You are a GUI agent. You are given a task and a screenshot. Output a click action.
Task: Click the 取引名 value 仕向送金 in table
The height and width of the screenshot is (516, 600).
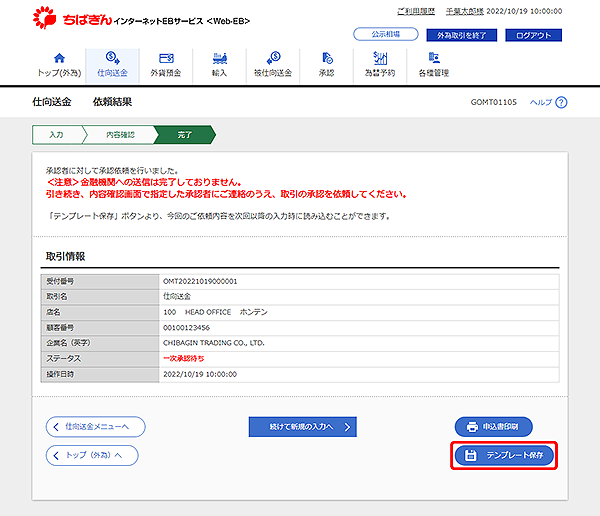177,296
